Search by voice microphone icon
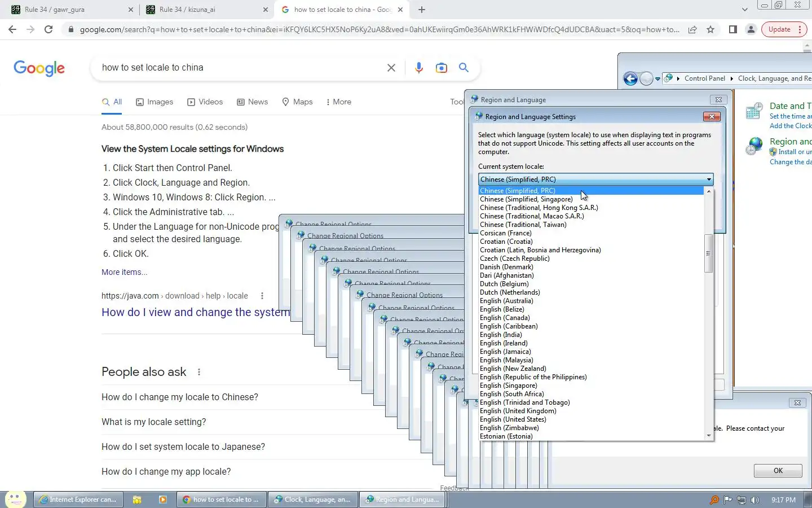This screenshot has width=812, height=508. coord(418,68)
